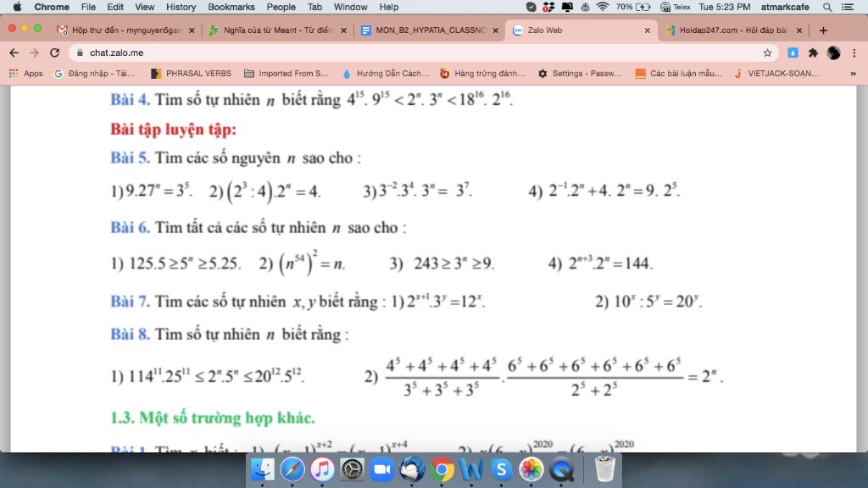Image resolution: width=868 pixels, height=488 pixels.
Task: Click the Chrome icon in the Dock
Action: point(442,469)
